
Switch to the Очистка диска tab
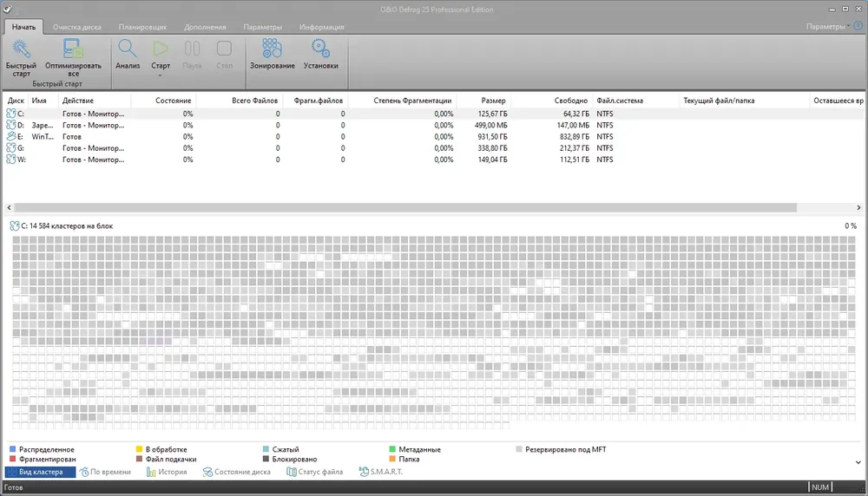[77, 27]
